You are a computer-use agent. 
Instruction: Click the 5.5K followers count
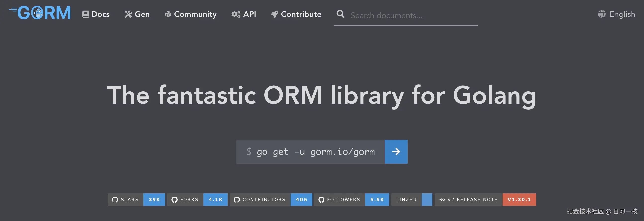coord(377,200)
